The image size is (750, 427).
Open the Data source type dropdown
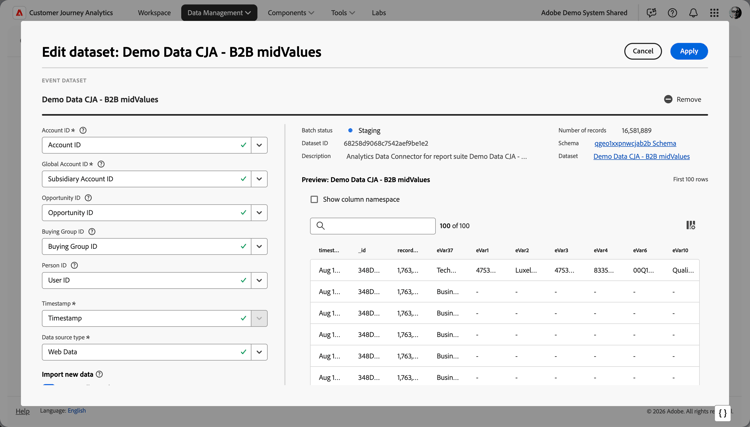pos(259,352)
